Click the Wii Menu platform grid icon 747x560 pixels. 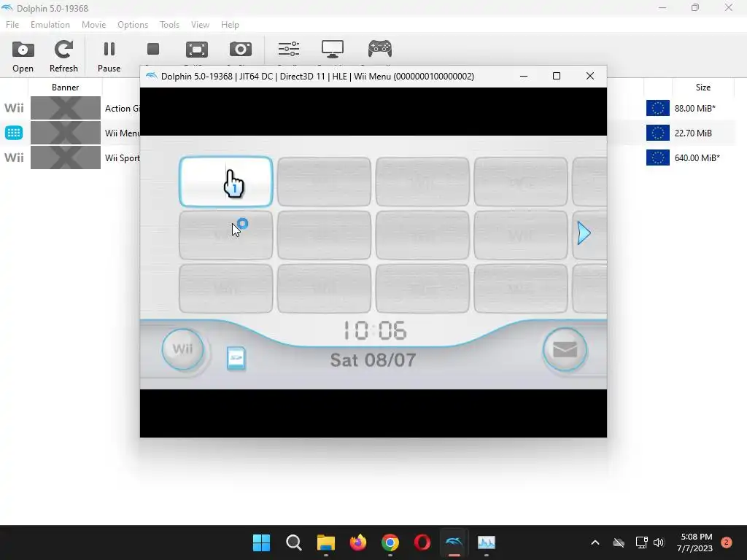point(14,133)
